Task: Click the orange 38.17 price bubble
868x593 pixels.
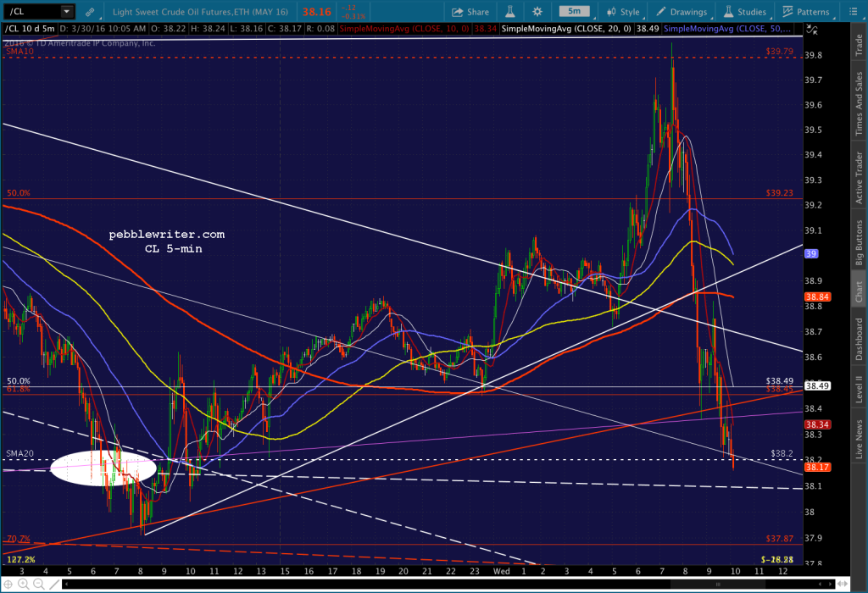Action: [x=817, y=467]
